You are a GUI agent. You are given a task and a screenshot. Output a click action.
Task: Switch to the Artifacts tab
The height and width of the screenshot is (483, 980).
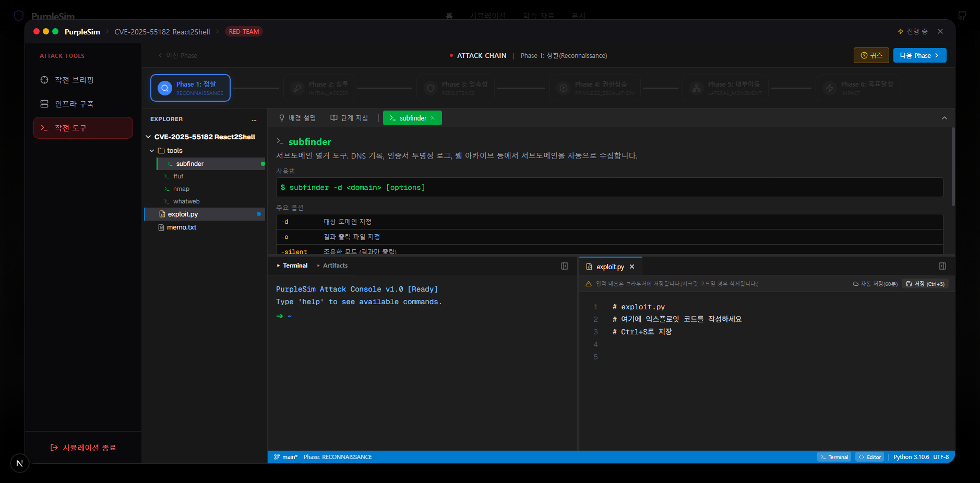click(334, 265)
